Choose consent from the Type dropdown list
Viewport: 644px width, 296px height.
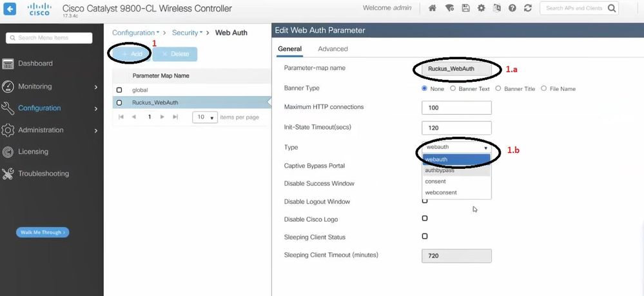point(436,182)
